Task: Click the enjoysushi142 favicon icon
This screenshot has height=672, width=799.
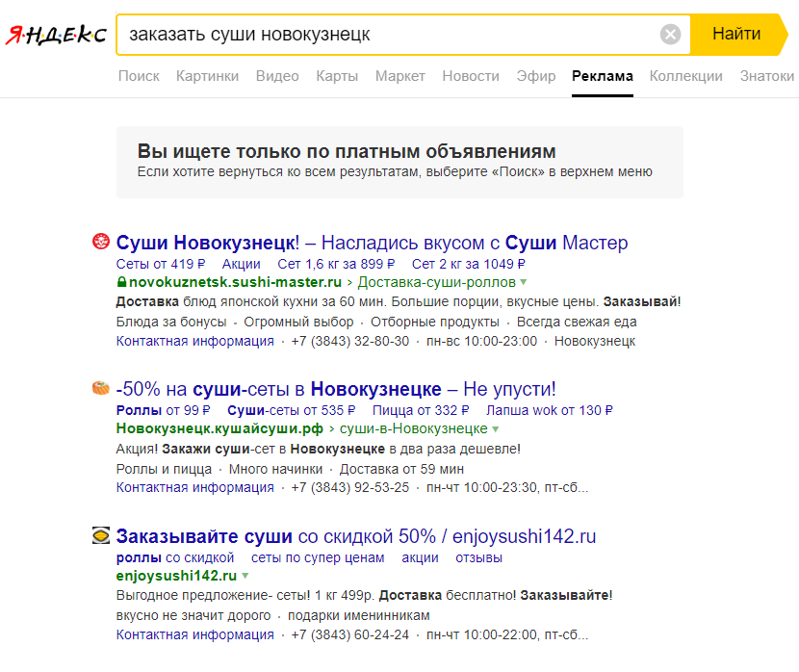Action: click(x=101, y=535)
